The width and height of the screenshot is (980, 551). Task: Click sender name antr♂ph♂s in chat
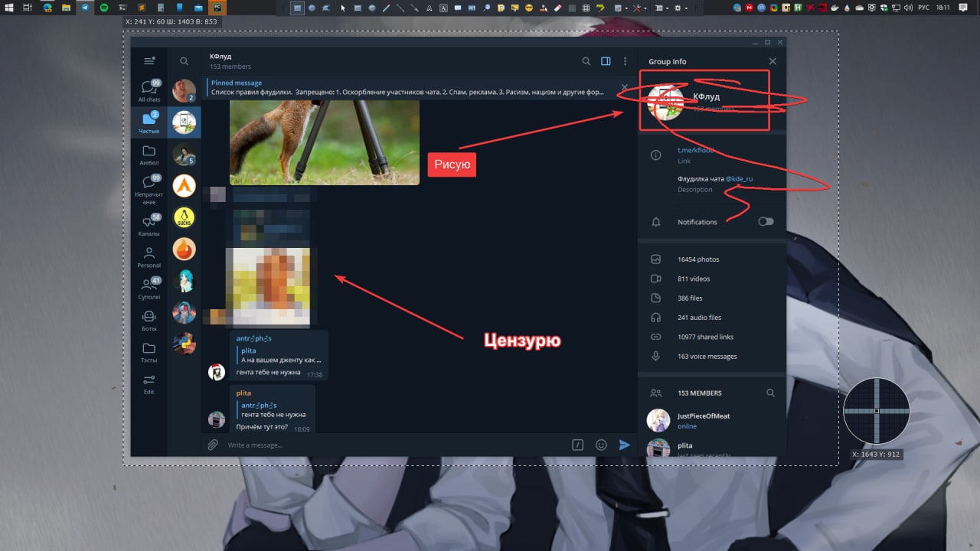(x=254, y=338)
